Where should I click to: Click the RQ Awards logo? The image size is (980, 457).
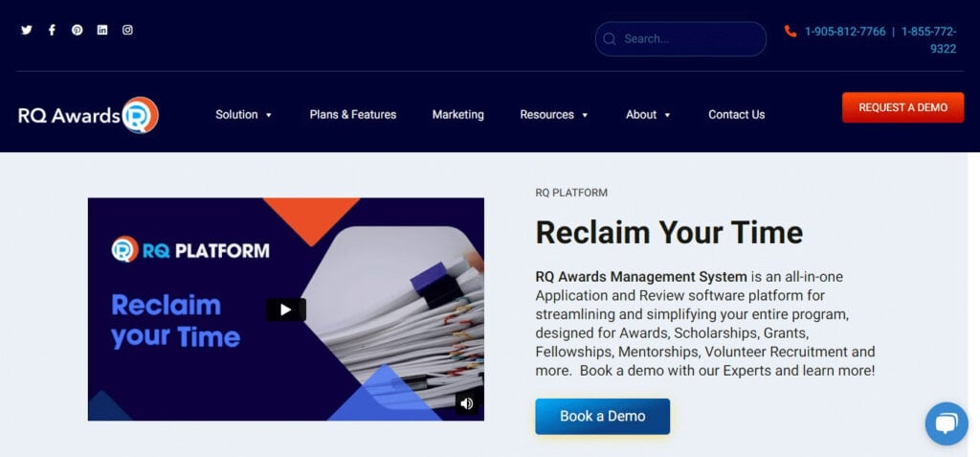coord(88,115)
